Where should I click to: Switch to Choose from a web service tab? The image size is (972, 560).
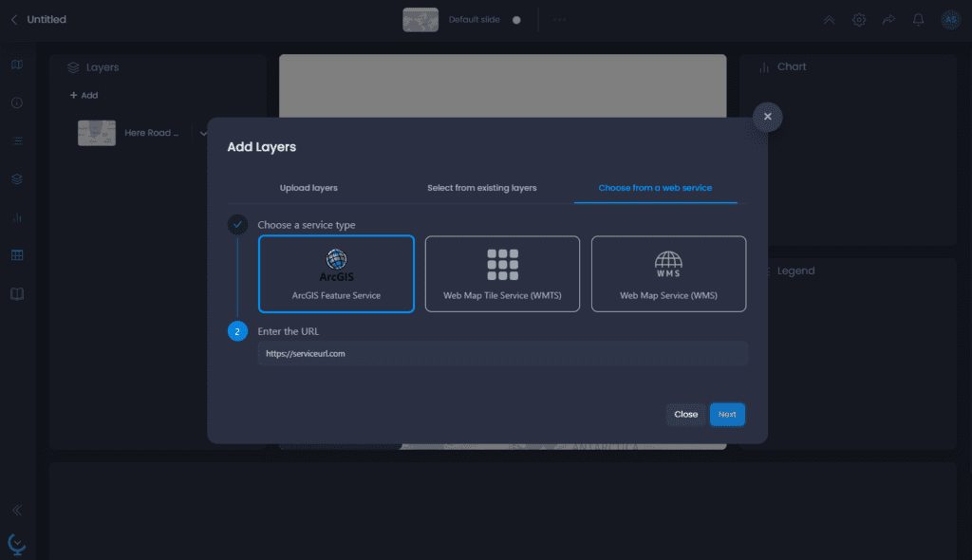coord(655,188)
